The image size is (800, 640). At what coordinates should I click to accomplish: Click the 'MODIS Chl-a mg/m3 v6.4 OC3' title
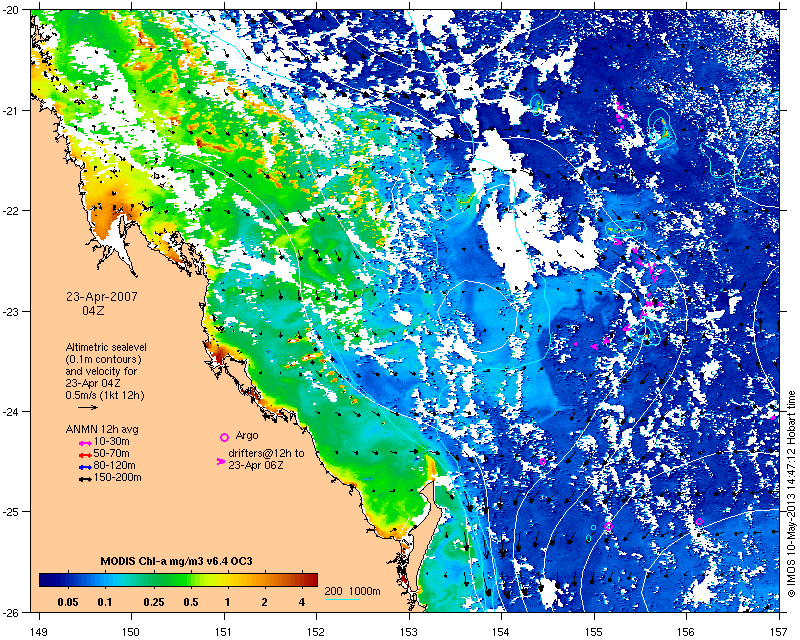(x=177, y=561)
